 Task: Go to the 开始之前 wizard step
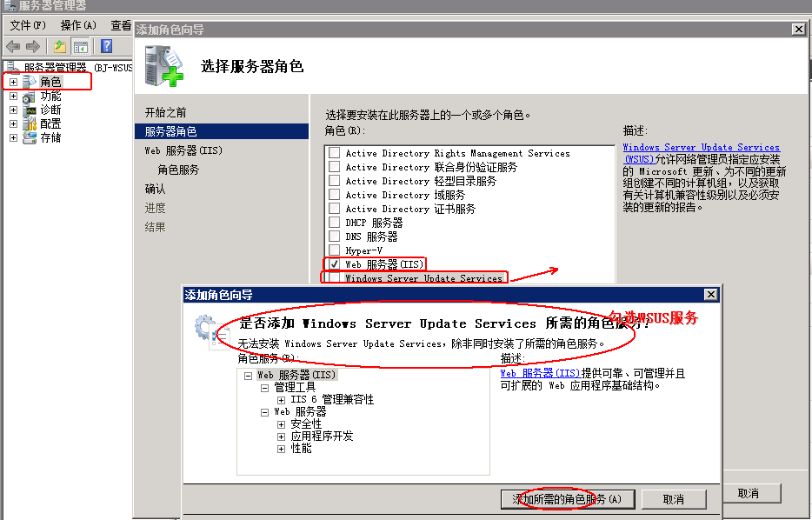pos(166,112)
